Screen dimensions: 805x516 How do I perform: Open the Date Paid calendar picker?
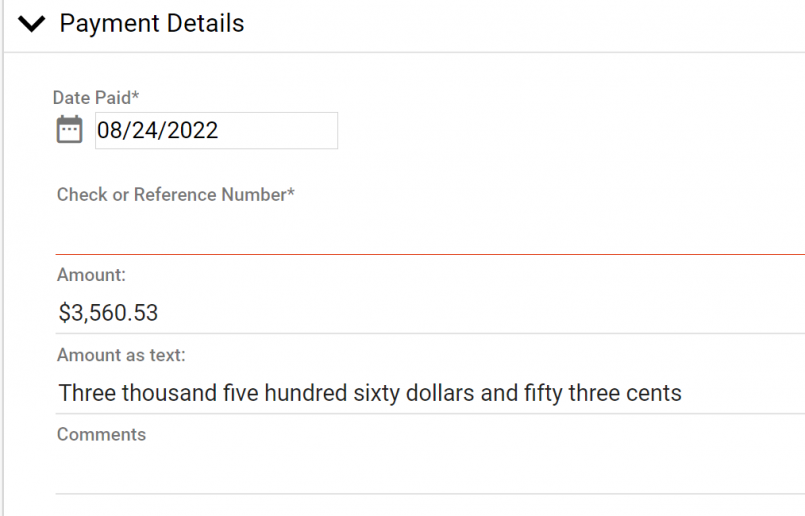pos(69,129)
